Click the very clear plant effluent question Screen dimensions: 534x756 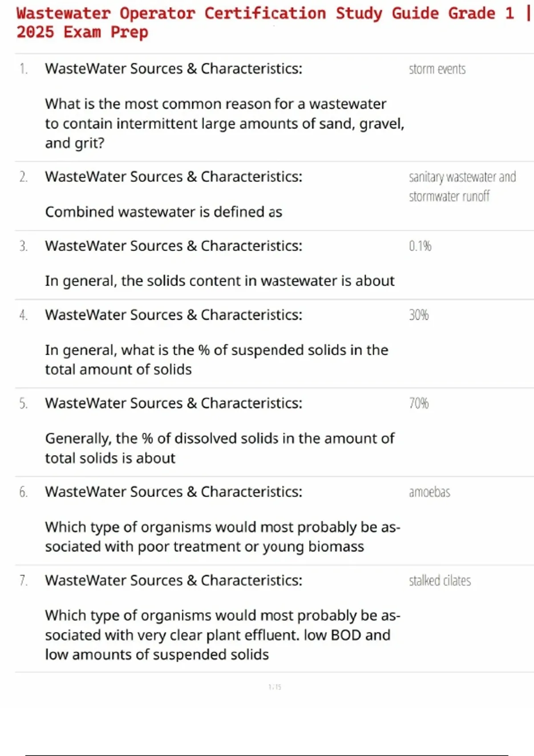click(x=222, y=635)
